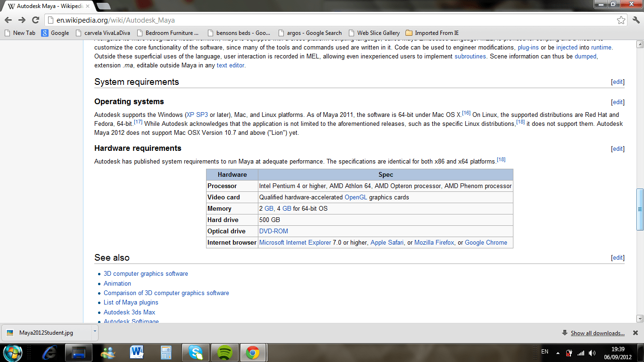Edit the Operating systems section
Screen dimensions: 644x362
(618, 102)
